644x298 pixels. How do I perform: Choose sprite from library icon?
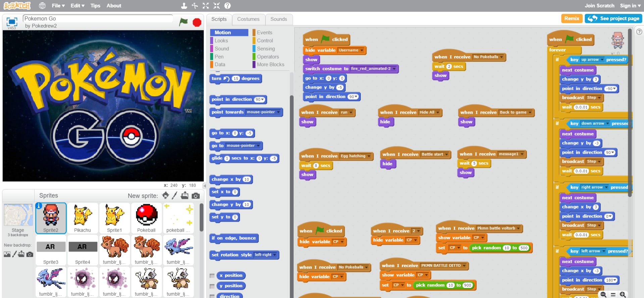click(165, 196)
